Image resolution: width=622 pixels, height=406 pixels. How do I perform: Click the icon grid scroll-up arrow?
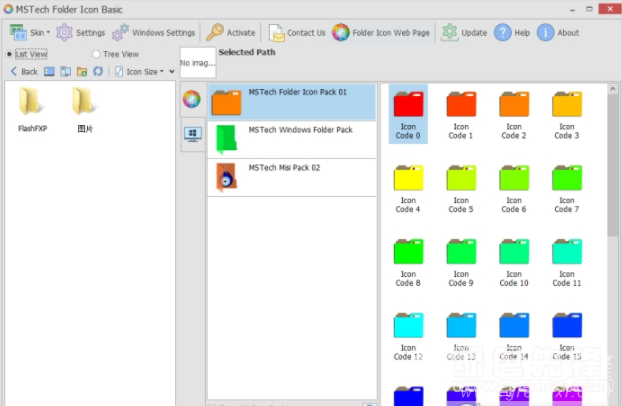(x=612, y=89)
